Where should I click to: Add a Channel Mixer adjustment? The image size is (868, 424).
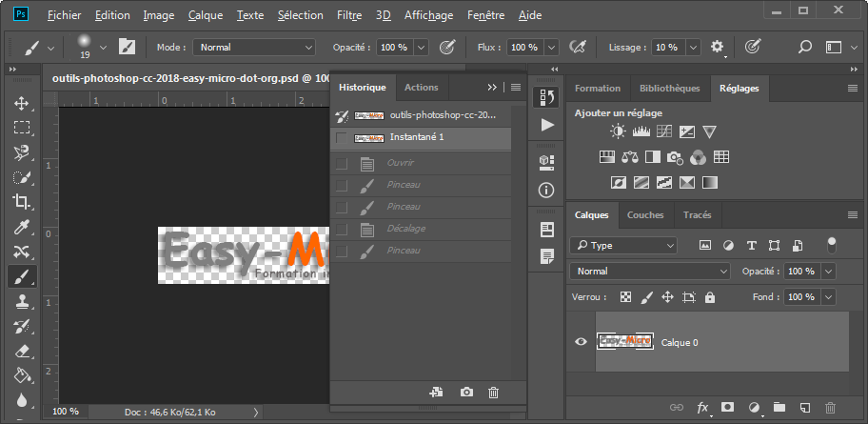[x=698, y=157]
